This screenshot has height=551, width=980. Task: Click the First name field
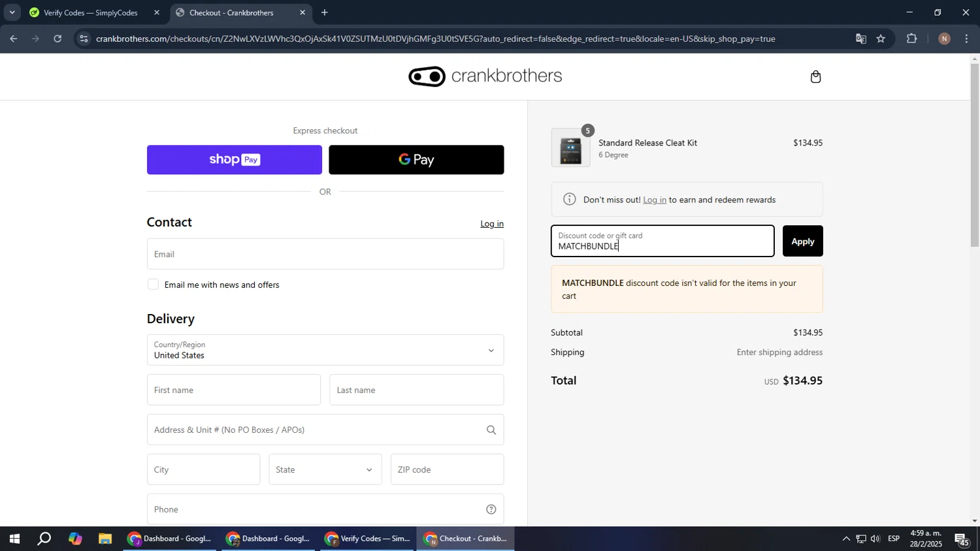coord(234,390)
